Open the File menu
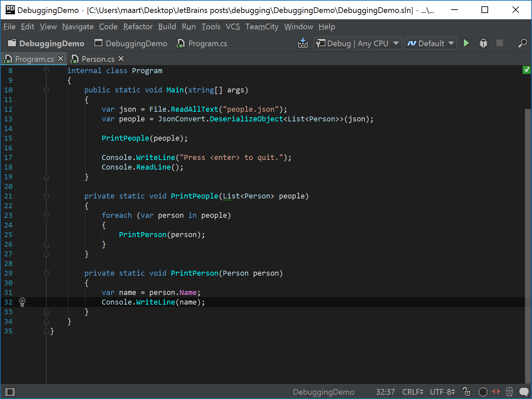532x399 pixels. point(9,27)
